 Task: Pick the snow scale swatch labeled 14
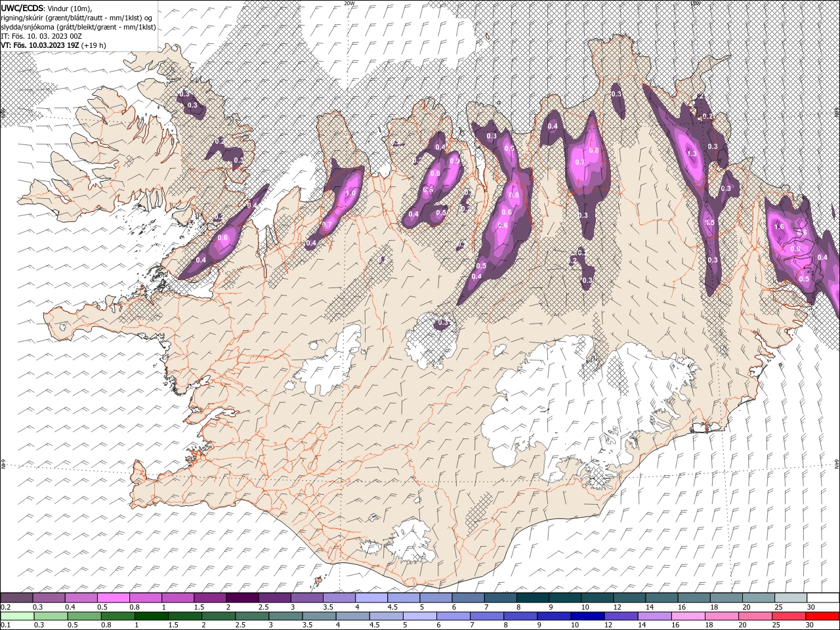click(x=661, y=598)
